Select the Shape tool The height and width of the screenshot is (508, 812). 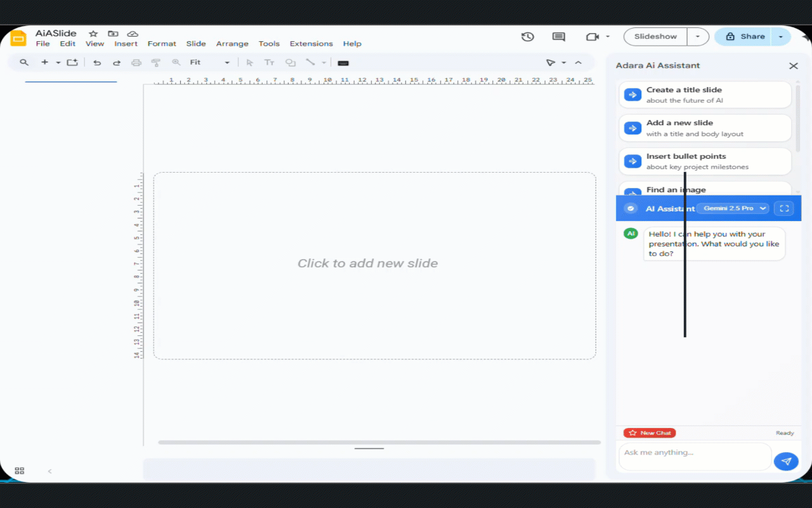tap(290, 62)
